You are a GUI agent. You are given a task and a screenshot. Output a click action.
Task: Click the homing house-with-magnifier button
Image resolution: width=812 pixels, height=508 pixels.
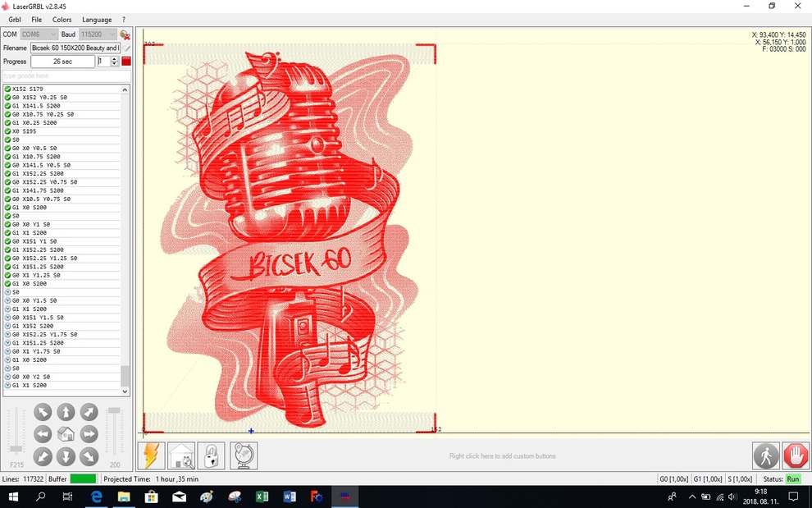181,455
